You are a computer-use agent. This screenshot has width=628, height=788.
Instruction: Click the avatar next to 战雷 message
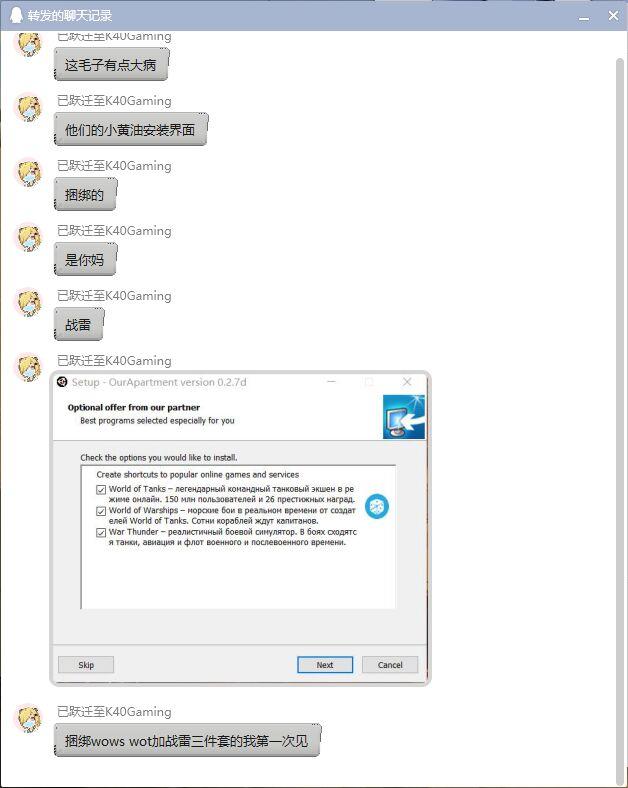[29, 302]
